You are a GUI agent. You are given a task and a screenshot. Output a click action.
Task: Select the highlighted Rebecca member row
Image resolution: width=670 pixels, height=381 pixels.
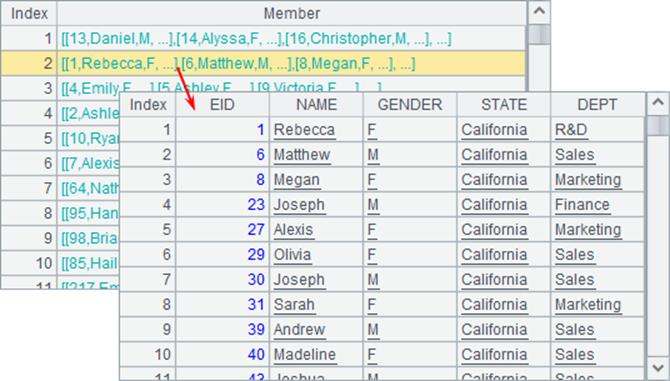point(263,64)
